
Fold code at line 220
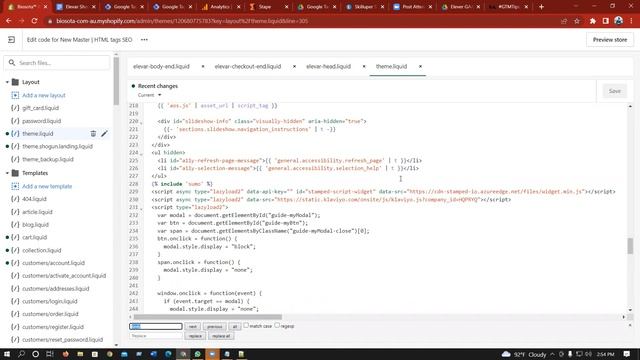pyautogui.click(x=142, y=122)
